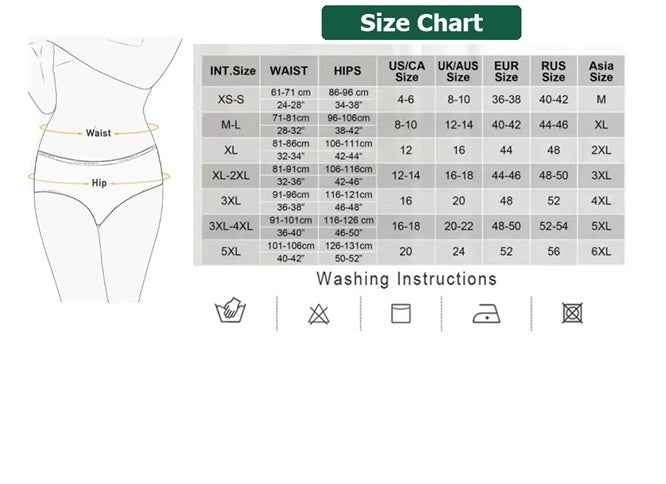
Task: Click the 24-28" waist cell
Action: (x=291, y=105)
